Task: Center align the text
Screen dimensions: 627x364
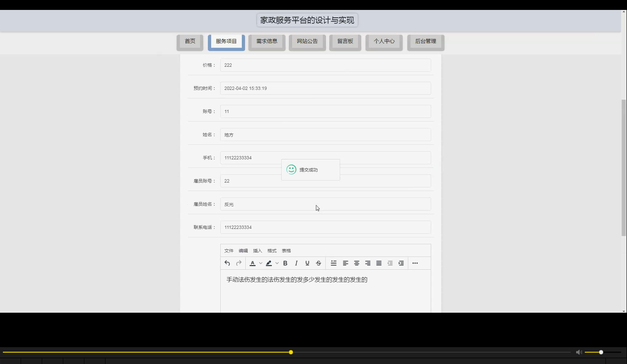Action: [x=357, y=263]
